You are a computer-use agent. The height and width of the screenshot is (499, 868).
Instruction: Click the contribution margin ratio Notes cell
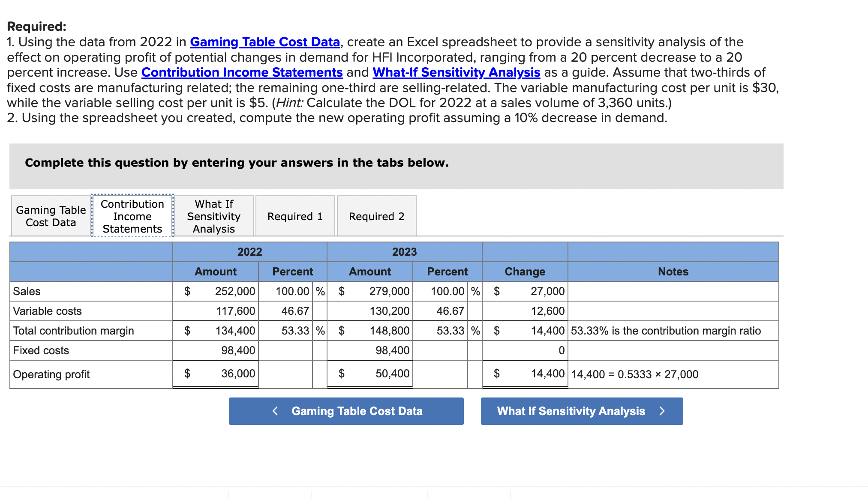tap(673, 331)
